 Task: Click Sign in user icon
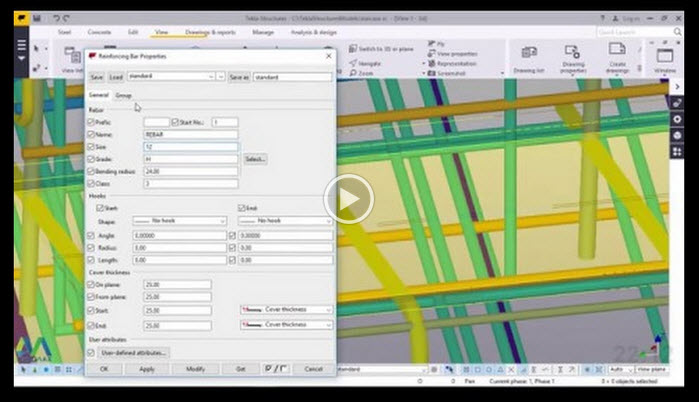[x=616, y=18]
